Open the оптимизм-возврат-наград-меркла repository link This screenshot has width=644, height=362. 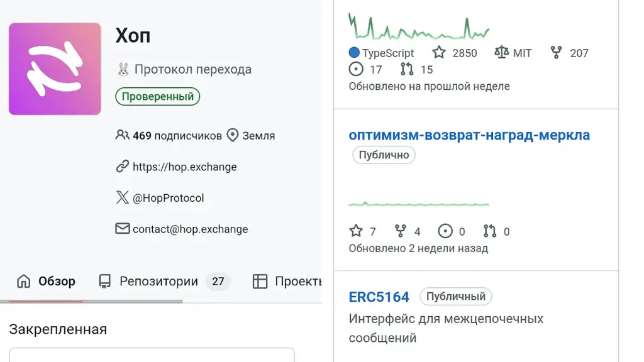[469, 135]
